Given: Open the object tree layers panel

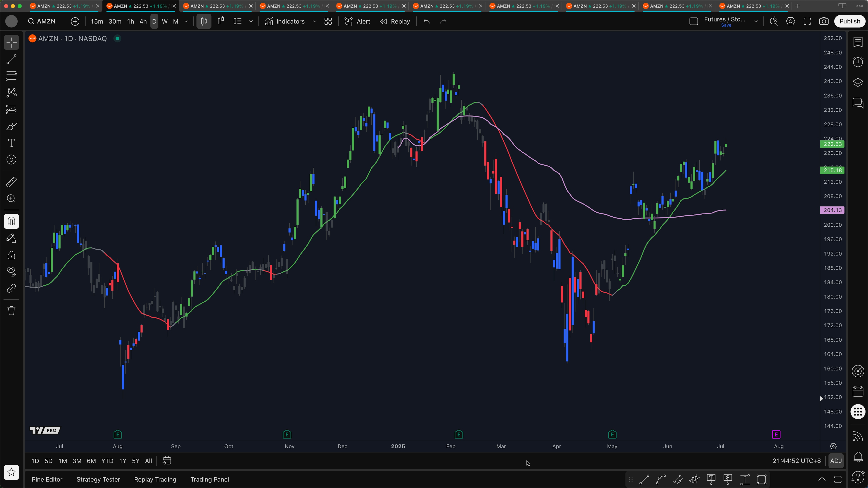Looking at the screenshot, I should click(858, 82).
